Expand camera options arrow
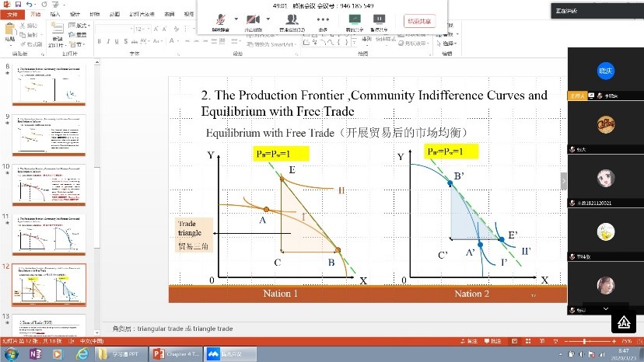Screen dimensions: 644x362 (266, 19)
